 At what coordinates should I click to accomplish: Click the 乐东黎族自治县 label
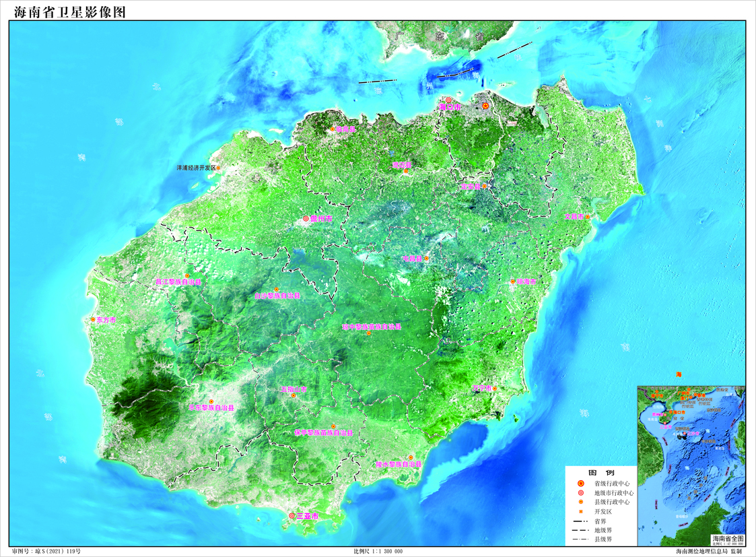211,407
